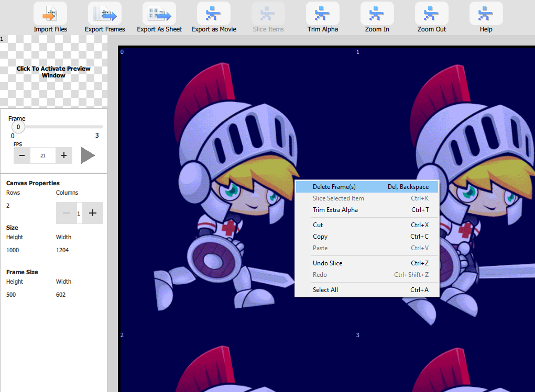
Task: Click the Zoom Out toolbar icon
Action: (x=432, y=14)
